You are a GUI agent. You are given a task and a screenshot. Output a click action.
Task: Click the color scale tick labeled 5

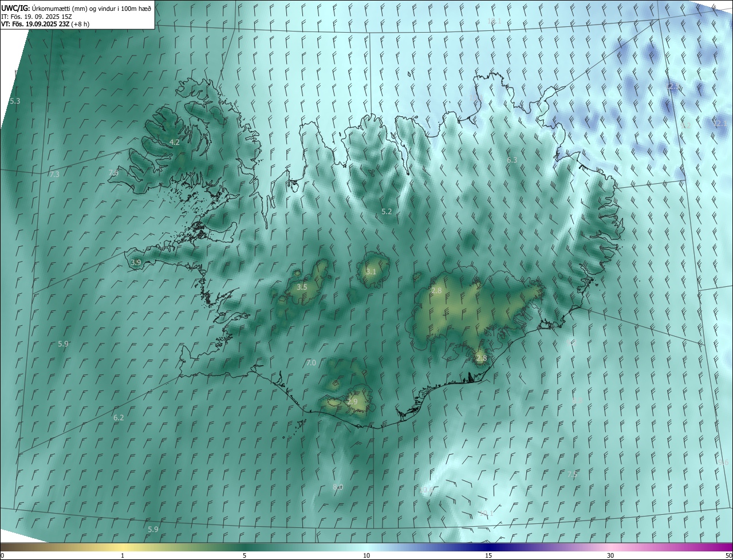pos(245,555)
